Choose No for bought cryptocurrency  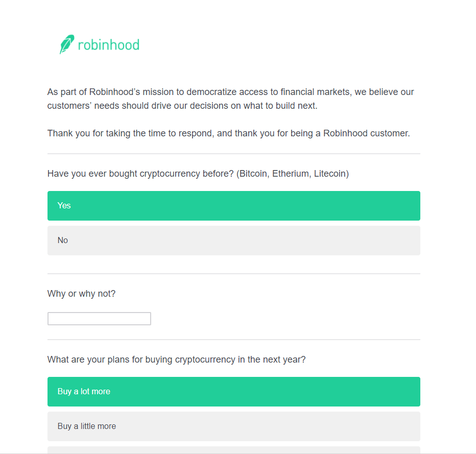233,241
